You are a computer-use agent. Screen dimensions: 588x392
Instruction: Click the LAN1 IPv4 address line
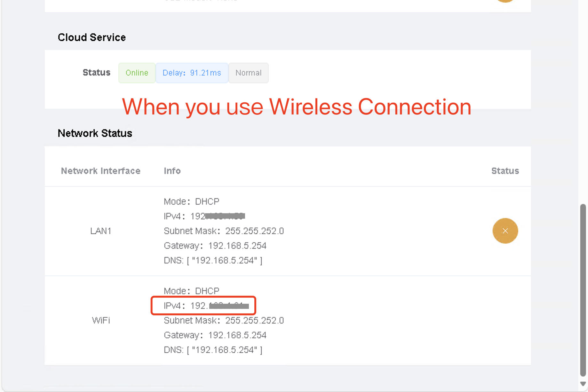coord(204,216)
